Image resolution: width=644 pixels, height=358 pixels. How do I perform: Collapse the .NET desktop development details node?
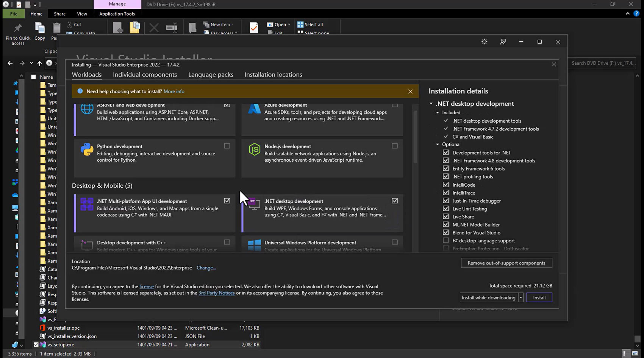click(431, 104)
